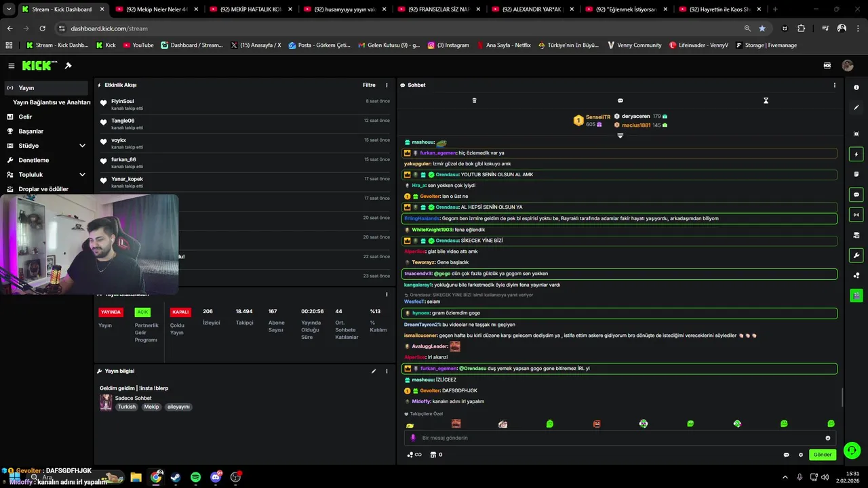
Task: Click the purple microphone icon in message box
Action: point(413,438)
